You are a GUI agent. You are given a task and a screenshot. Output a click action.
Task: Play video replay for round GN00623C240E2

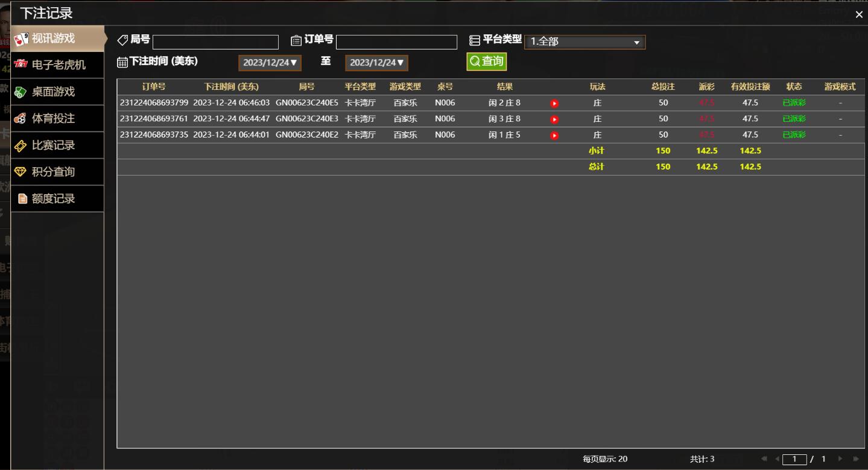click(x=554, y=136)
